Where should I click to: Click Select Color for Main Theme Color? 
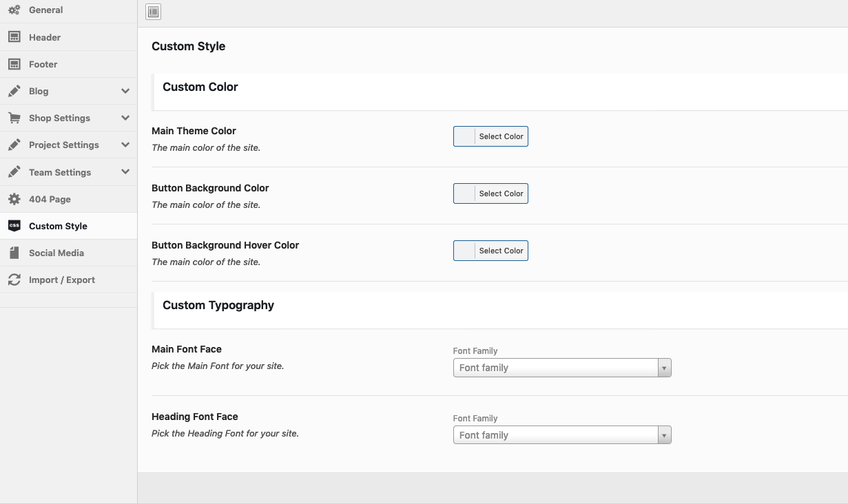[x=501, y=136]
